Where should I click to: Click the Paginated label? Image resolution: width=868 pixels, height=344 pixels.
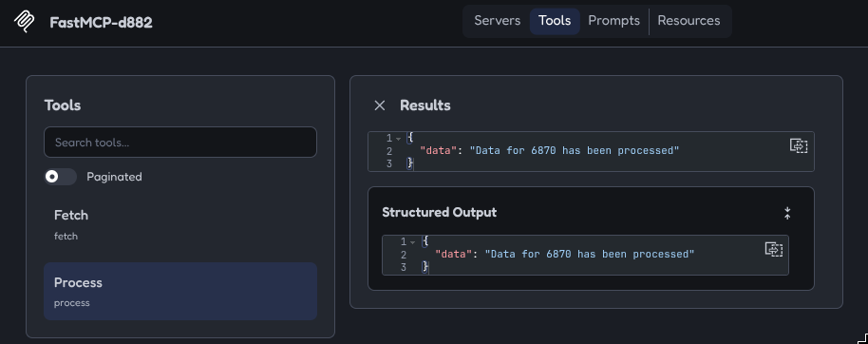(x=114, y=177)
